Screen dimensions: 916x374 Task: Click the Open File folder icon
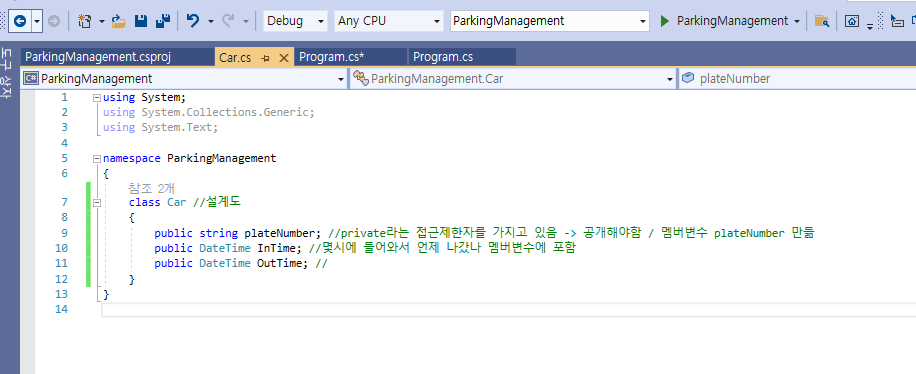[x=119, y=22]
